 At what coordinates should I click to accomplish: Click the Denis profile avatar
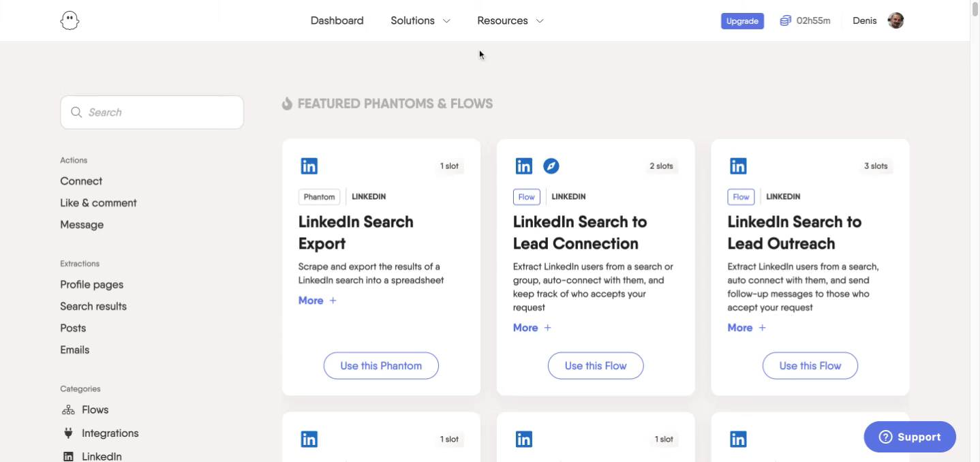click(895, 20)
